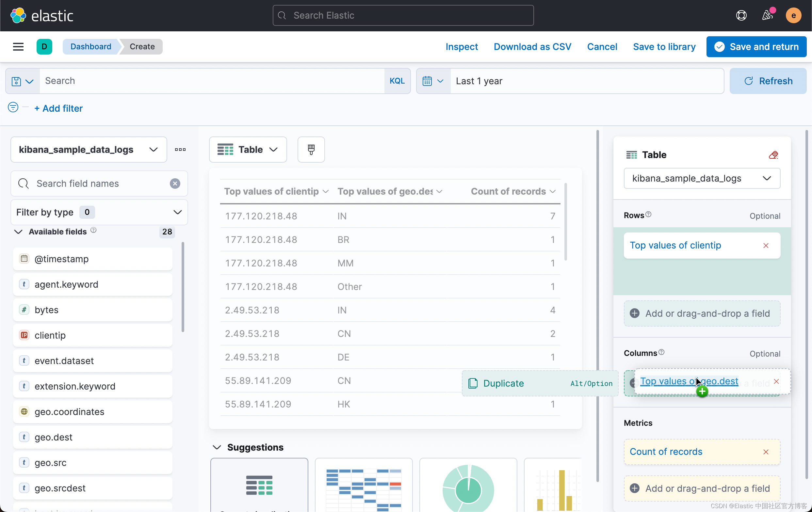Open the Table chart type dropdown
812x512 pixels.
(248, 149)
